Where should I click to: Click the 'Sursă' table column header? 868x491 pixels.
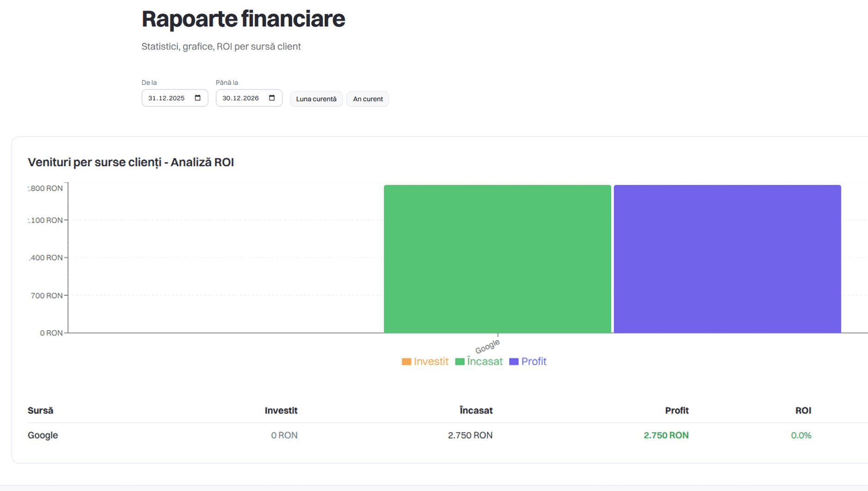(40, 410)
